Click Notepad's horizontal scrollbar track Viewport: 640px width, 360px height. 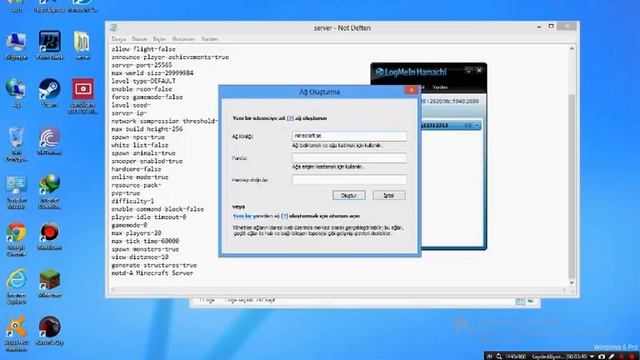point(339,290)
